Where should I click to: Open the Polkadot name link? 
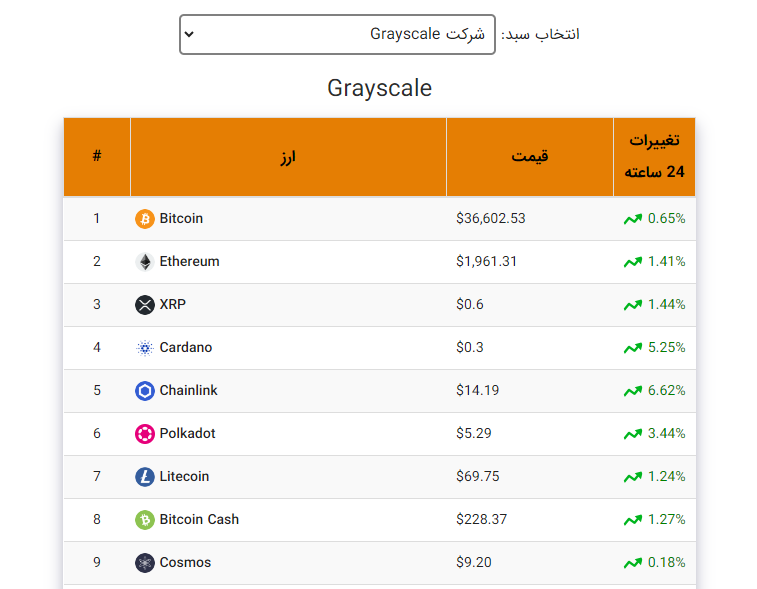[187, 433]
